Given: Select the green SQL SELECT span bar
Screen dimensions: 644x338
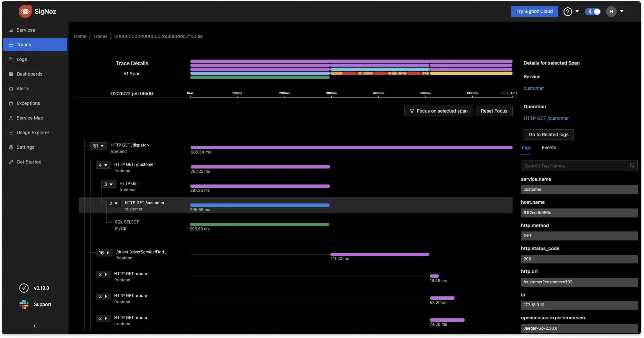Looking at the screenshot, I should 259,224.
